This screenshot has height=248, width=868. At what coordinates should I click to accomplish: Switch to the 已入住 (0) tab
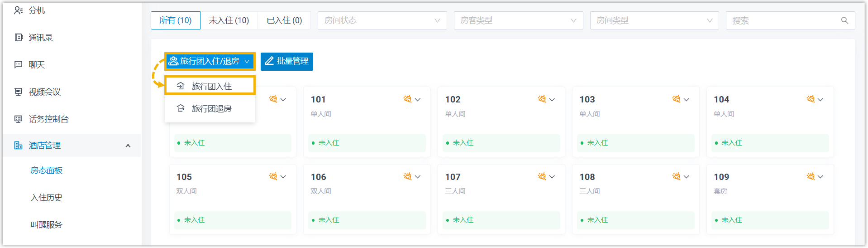click(x=284, y=20)
